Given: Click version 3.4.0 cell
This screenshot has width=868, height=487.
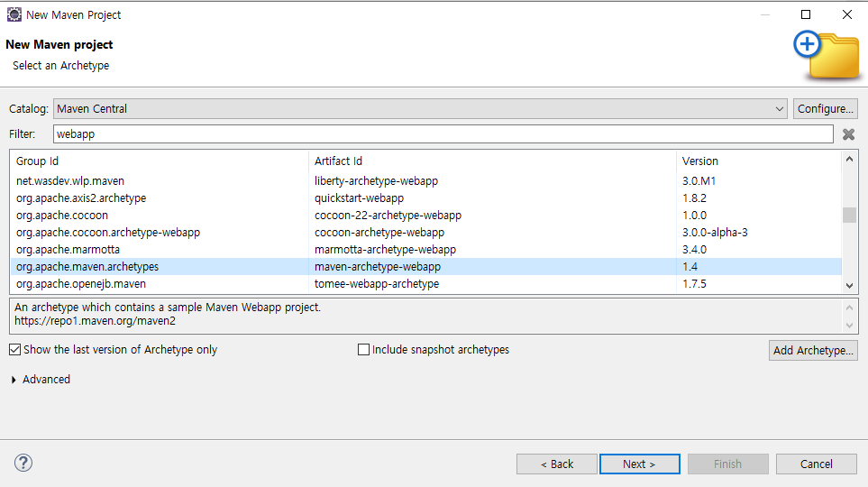Looking at the screenshot, I should point(694,250).
